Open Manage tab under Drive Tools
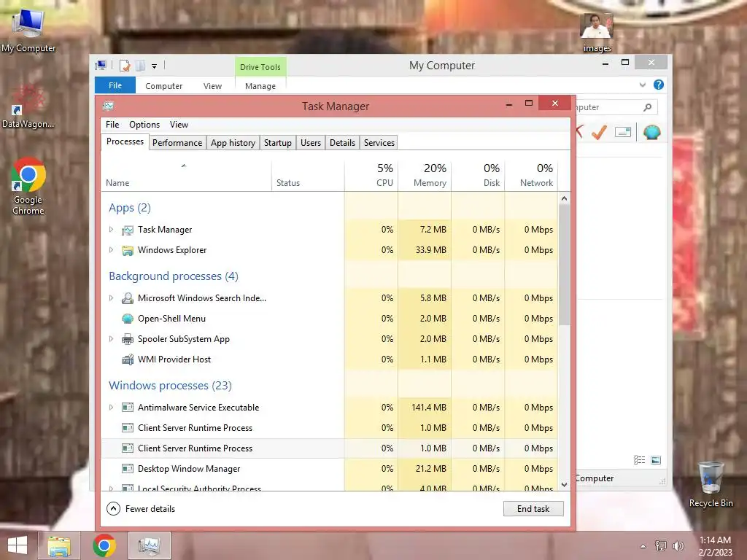Viewport: 747px width, 560px height. pos(260,86)
